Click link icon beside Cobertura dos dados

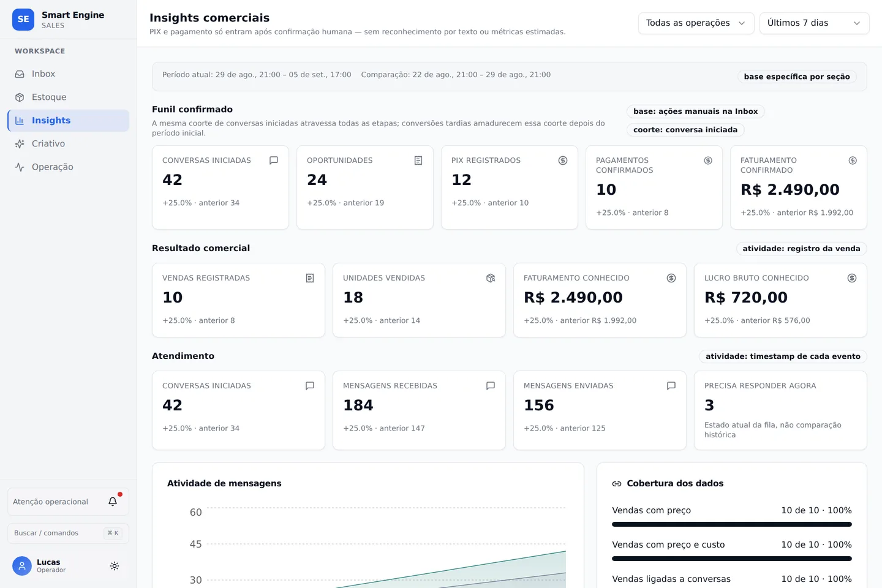click(617, 484)
